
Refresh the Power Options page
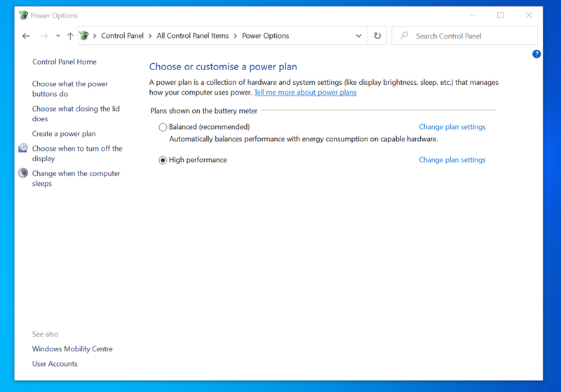tap(377, 36)
